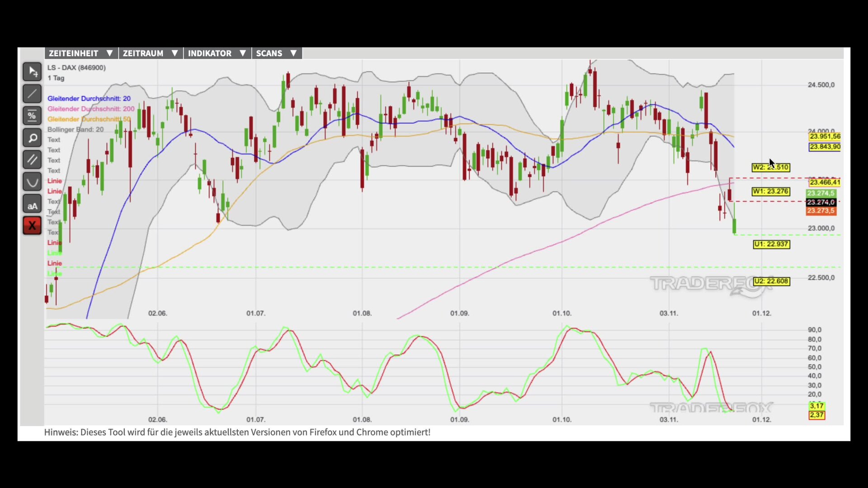This screenshot has height=488, width=868.
Task: Click the red X delete button
Action: [x=32, y=225]
